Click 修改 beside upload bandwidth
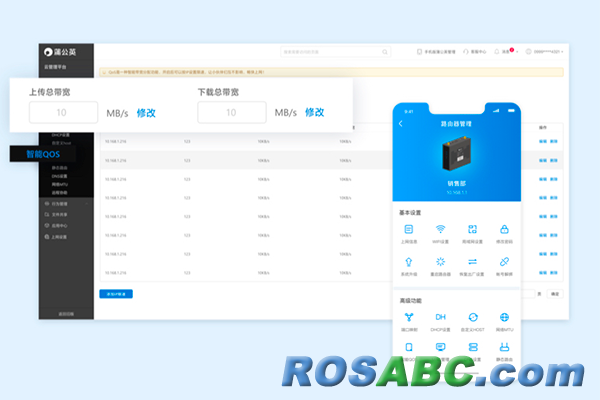The image size is (600, 400). tap(146, 113)
